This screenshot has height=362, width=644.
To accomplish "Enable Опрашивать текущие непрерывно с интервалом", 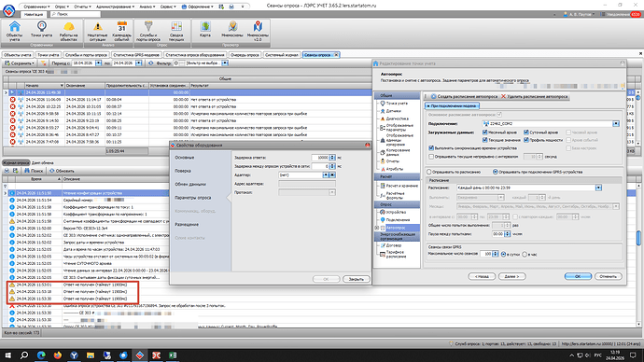I will point(431,157).
